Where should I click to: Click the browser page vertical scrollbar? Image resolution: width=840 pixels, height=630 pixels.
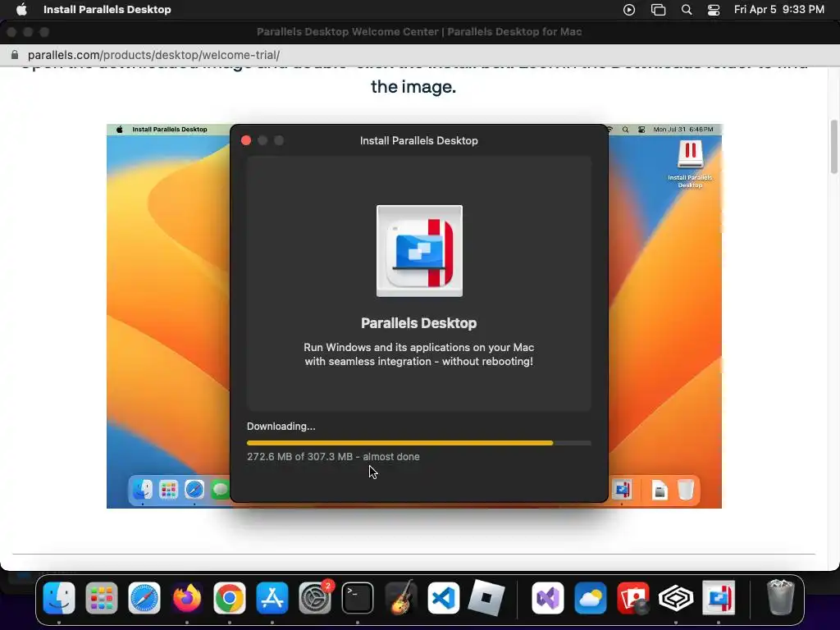click(833, 147)
